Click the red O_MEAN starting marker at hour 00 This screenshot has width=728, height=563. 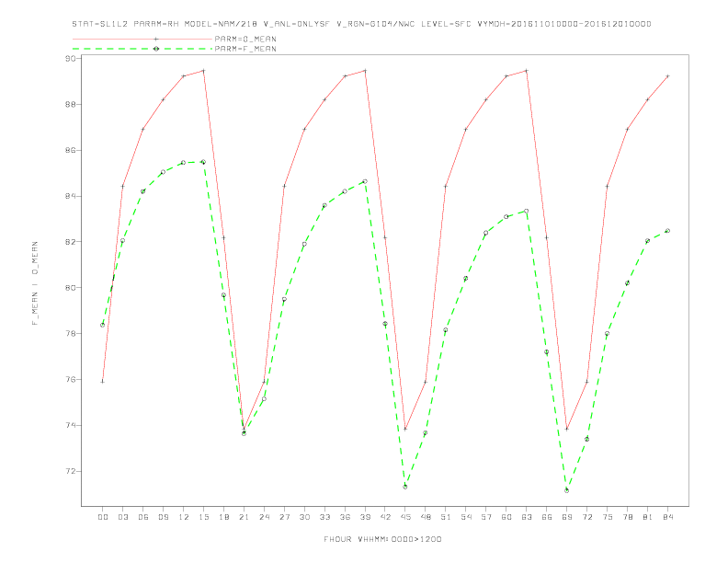click(x=103, y=382)
